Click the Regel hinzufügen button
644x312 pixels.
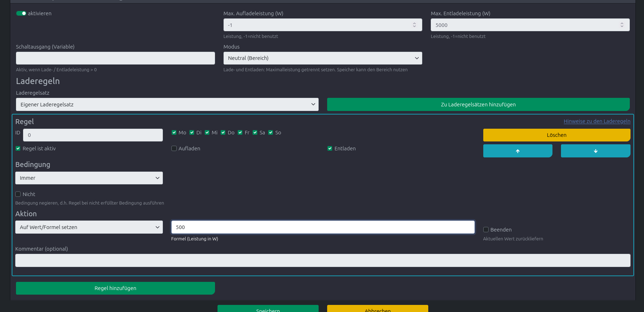coord(115,288)
